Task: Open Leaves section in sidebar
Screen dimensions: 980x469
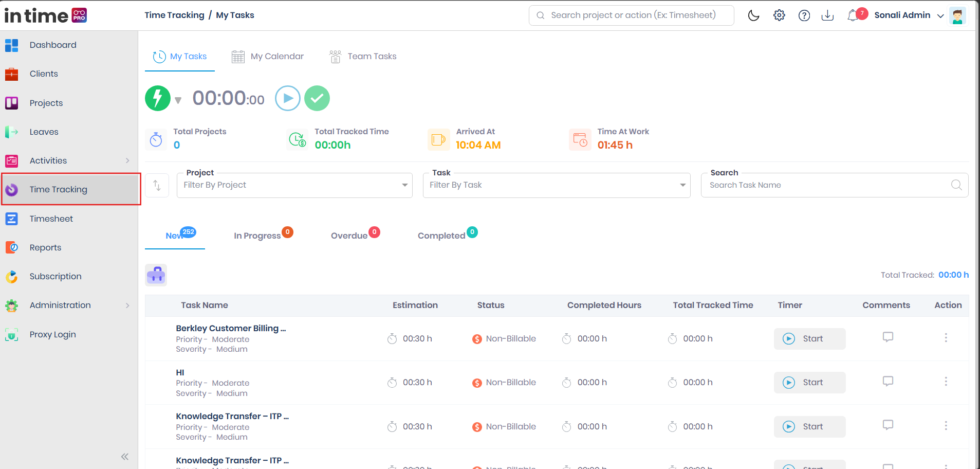Action: pos(44,132)
